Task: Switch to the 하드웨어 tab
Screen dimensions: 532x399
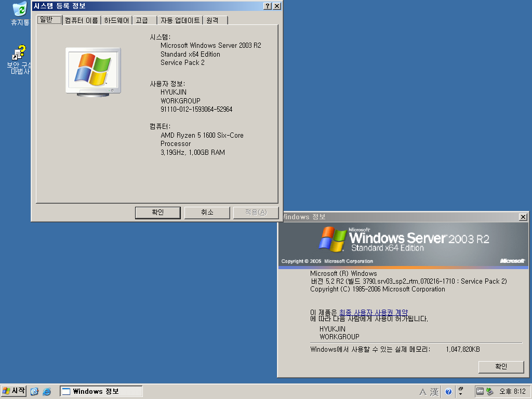Action: tap(116, 20)
